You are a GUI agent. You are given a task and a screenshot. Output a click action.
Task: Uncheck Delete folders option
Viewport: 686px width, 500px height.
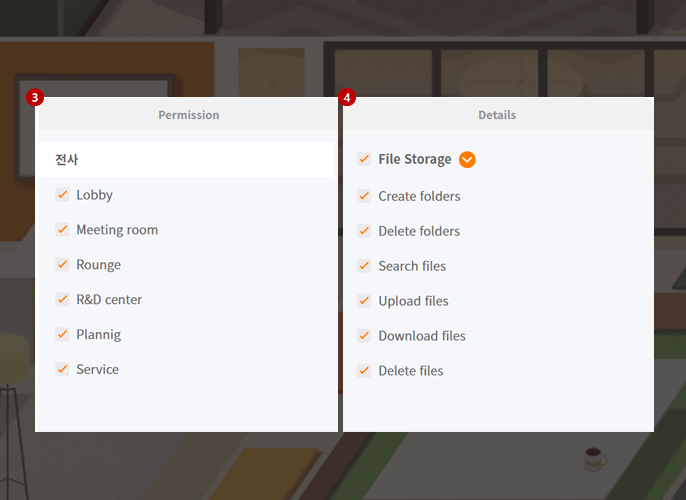tap(364, 231)
